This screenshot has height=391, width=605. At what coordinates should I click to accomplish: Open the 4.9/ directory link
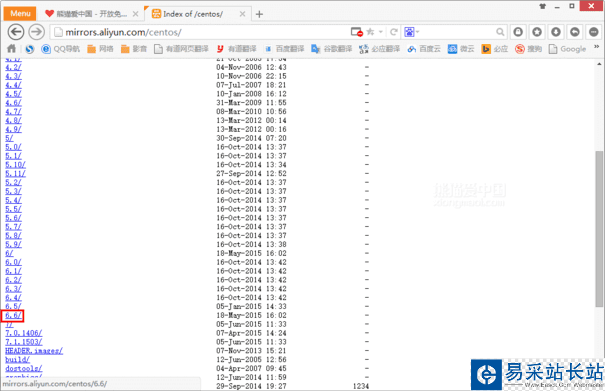click(x=14, y=129)
